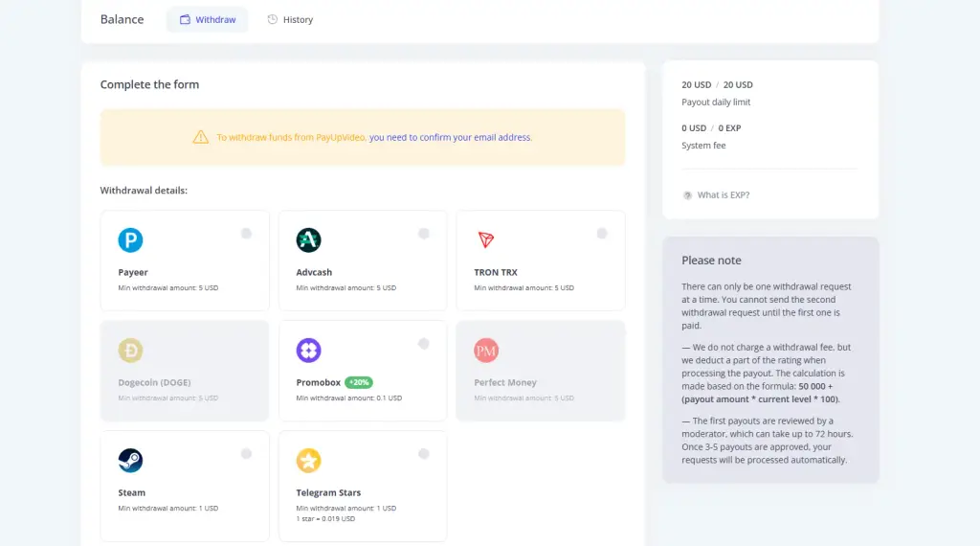The image size is (980, 546).
Task: Click the 'System fee' label
Action: [703, 145]
